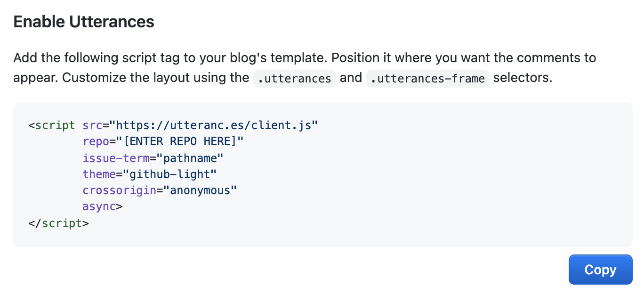Click the opening <script tag name

pyautogui.click(x=55, y=125)
